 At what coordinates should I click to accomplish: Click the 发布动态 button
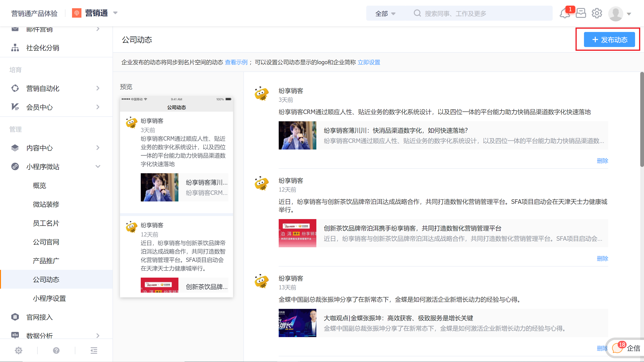click(609, 39)
